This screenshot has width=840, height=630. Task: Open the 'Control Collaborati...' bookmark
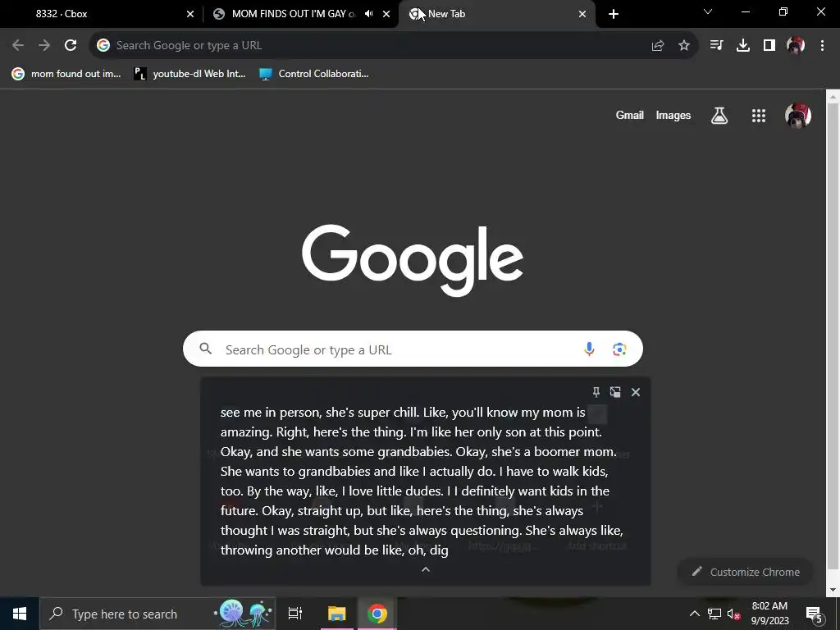coord(314,74)
